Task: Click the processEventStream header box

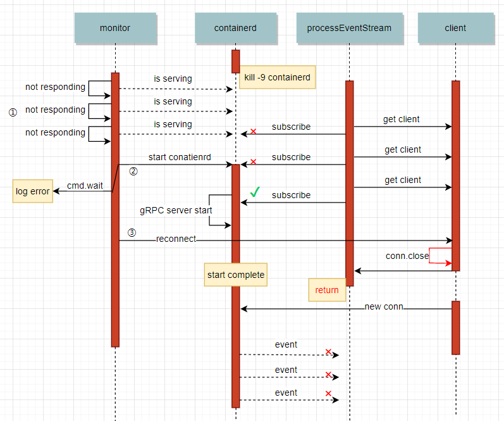Action: tap(349, 28)
